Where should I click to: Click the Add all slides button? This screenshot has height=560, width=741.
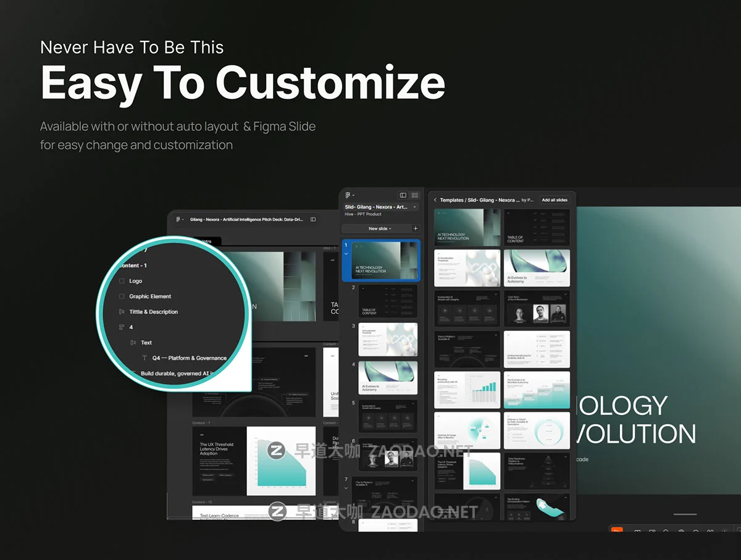coord(554,200)
